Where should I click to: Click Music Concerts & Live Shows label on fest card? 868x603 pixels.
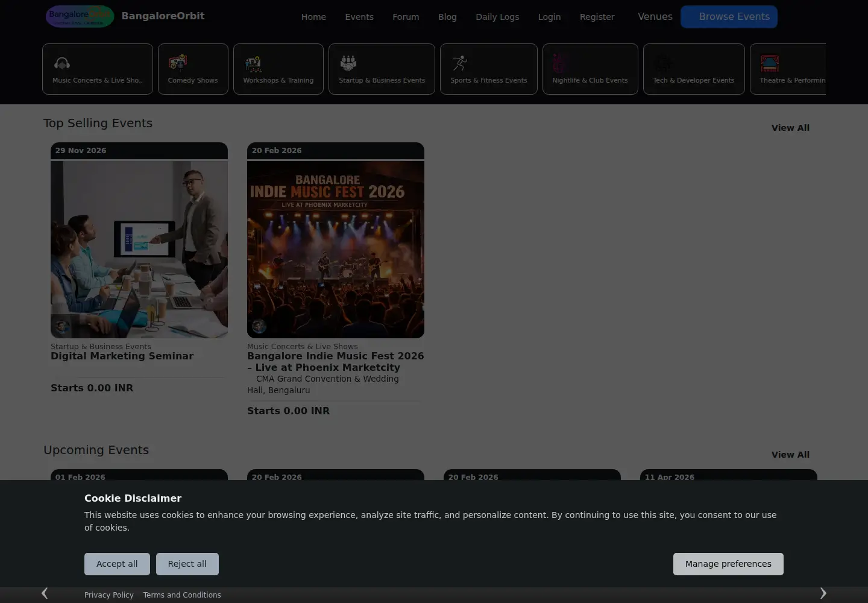coord(302,346)
